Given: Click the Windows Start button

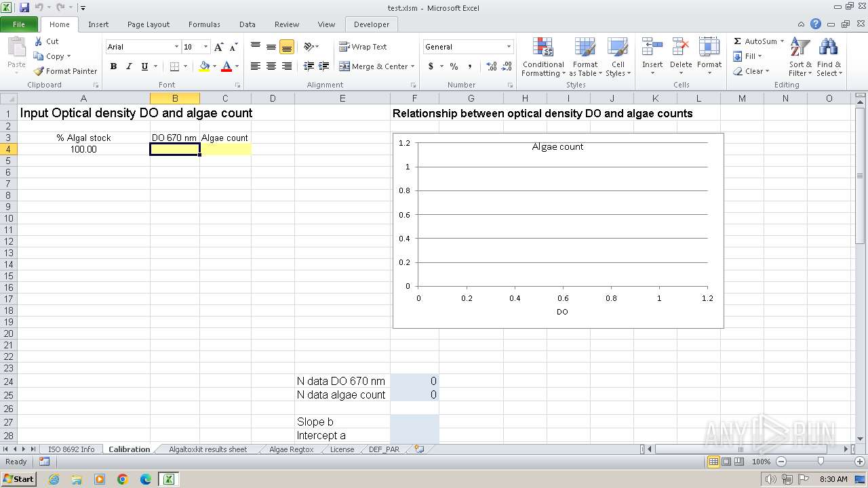Looking at the screenshot, I should tap(18, 479).
